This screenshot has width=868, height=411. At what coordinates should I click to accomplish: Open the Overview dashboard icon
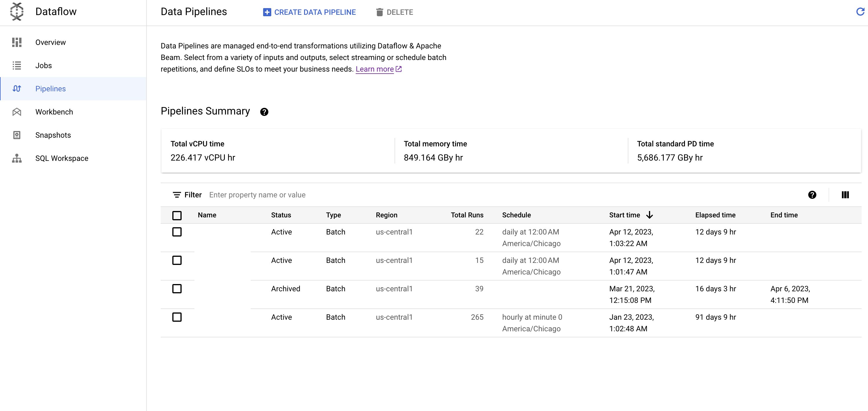[x=17, y=42]
